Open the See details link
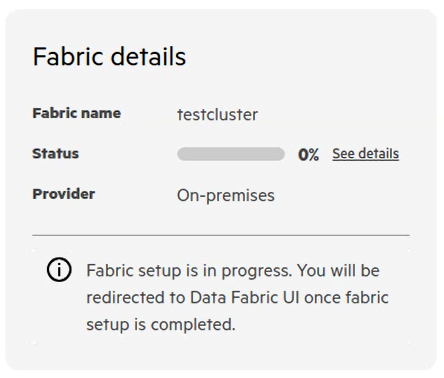The image size is (444, 378). click(365, 154)
